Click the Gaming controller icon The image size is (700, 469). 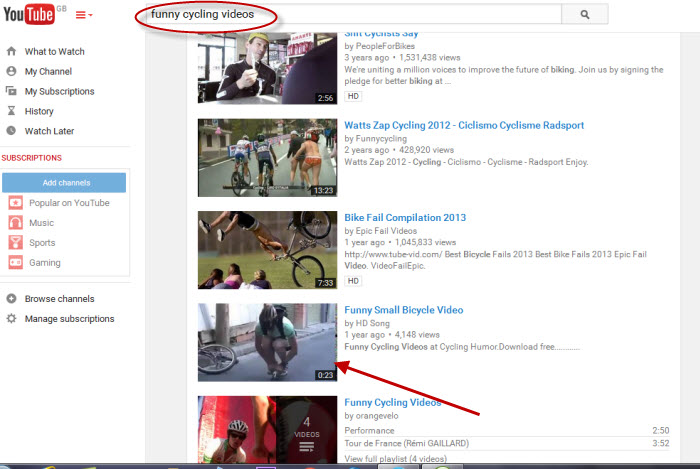[x=16, y=262]
